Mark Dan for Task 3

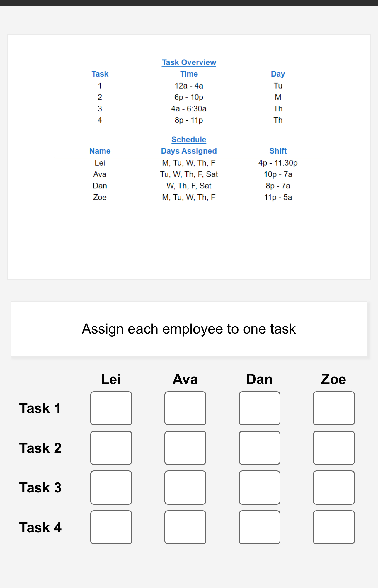pos(260,488)
